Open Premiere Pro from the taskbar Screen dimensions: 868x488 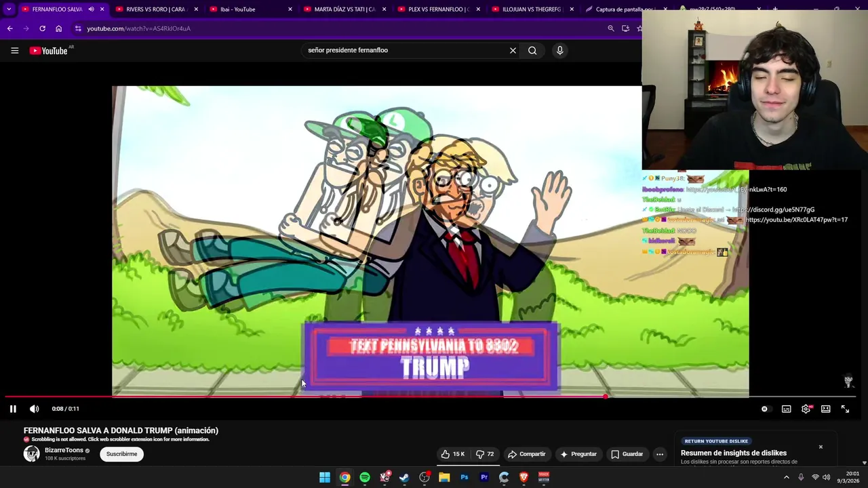pos(484,477)
